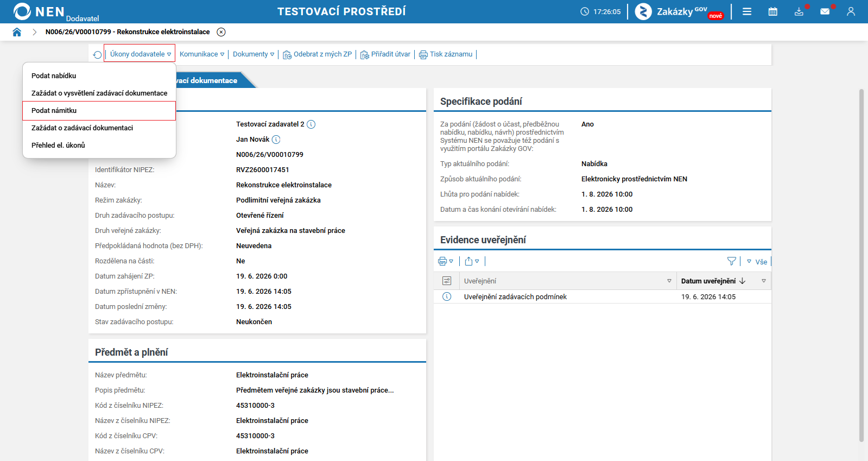
Task: Open print dropdown in Evidence uveřejnění
Action: click(446, 261)
